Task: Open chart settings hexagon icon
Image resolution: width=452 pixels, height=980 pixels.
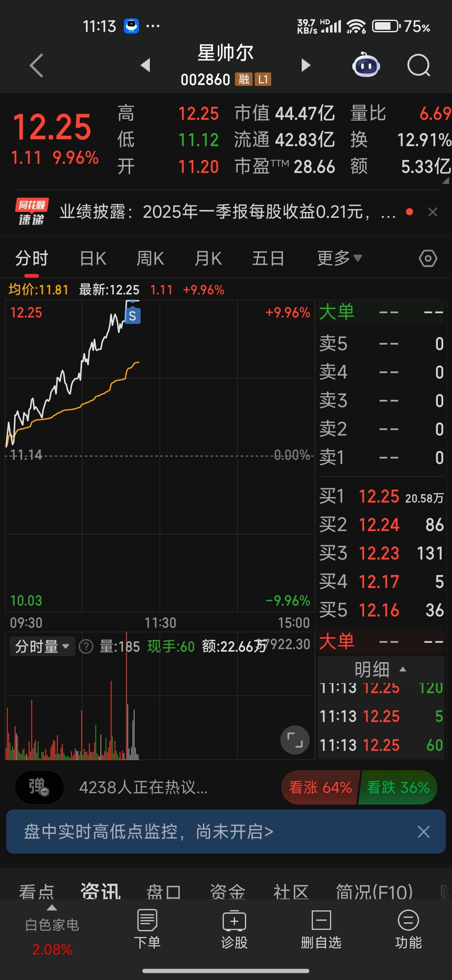Action: coord(428,258)
